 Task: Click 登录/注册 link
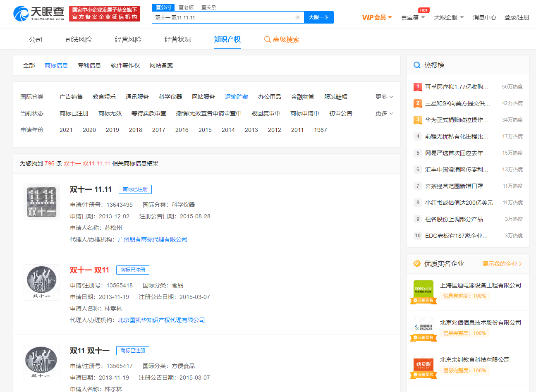pyautogui.click(x=517, y=17)
